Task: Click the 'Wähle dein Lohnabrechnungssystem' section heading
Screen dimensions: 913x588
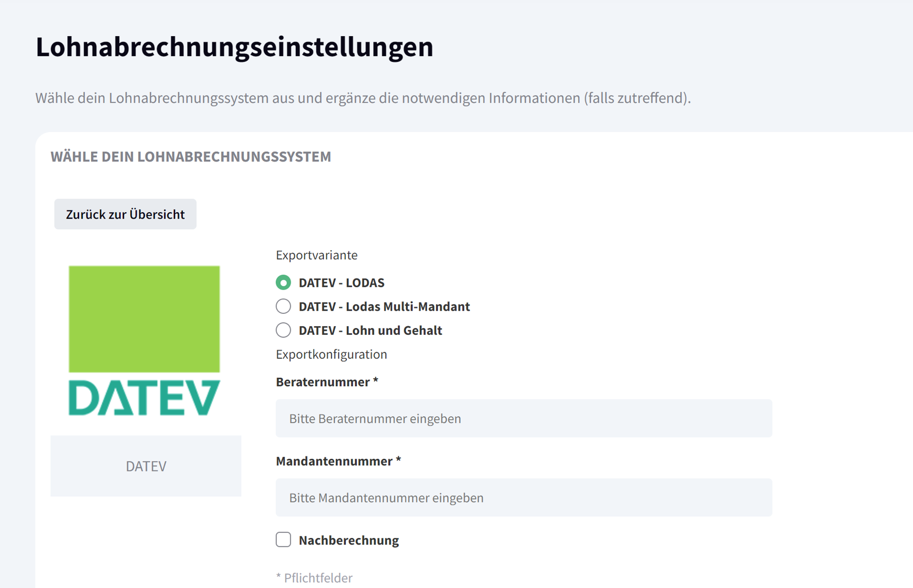Action: click(x=191, y=157)
